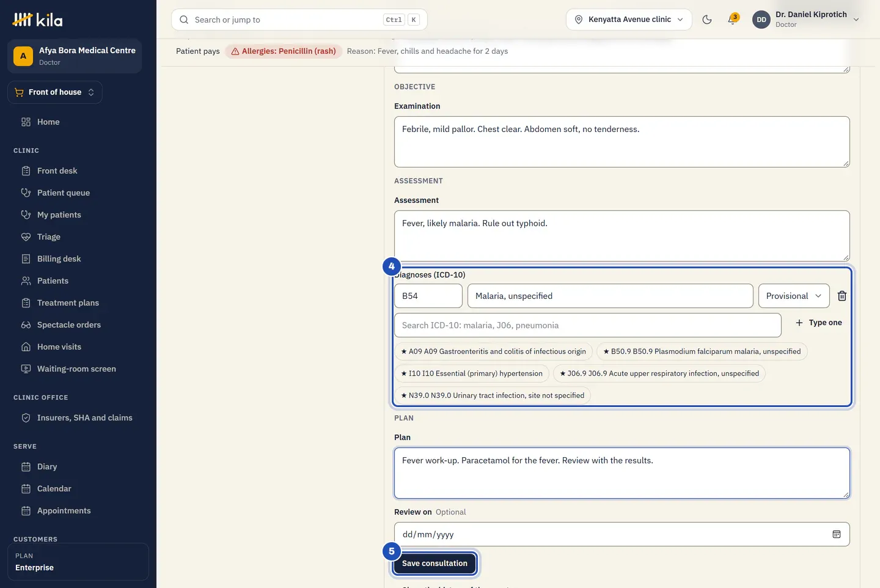Screen dimensions: 880x588
Task: Click the Diary calendar icon
Action: coord(26,466)
